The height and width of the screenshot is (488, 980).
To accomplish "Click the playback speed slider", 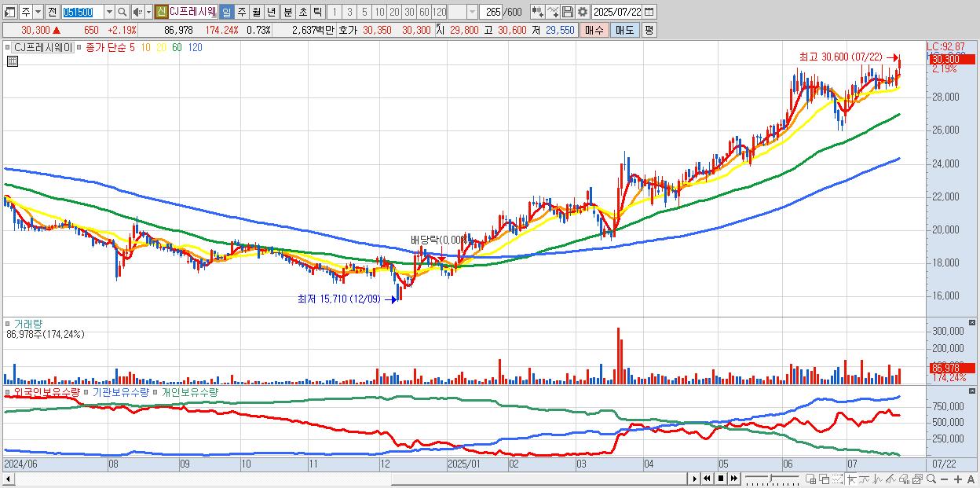I will point(773,479).
